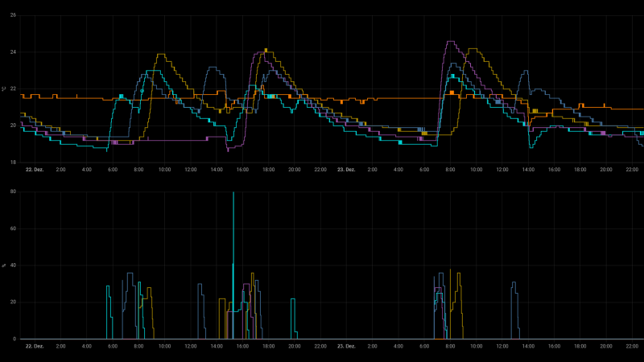Click '22. Dez.' date label under temperature chart

coord(35,170)
